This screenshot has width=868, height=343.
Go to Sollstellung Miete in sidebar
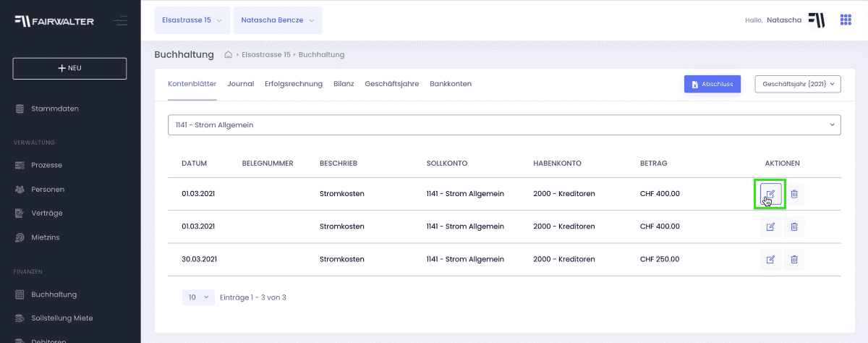(x=62, y=318)
